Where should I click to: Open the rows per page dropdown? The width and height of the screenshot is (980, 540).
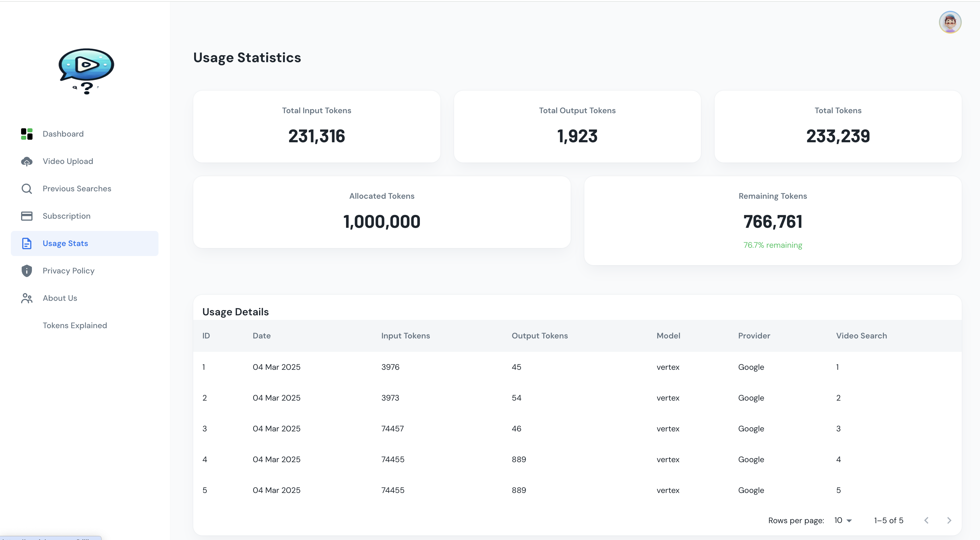843,520
